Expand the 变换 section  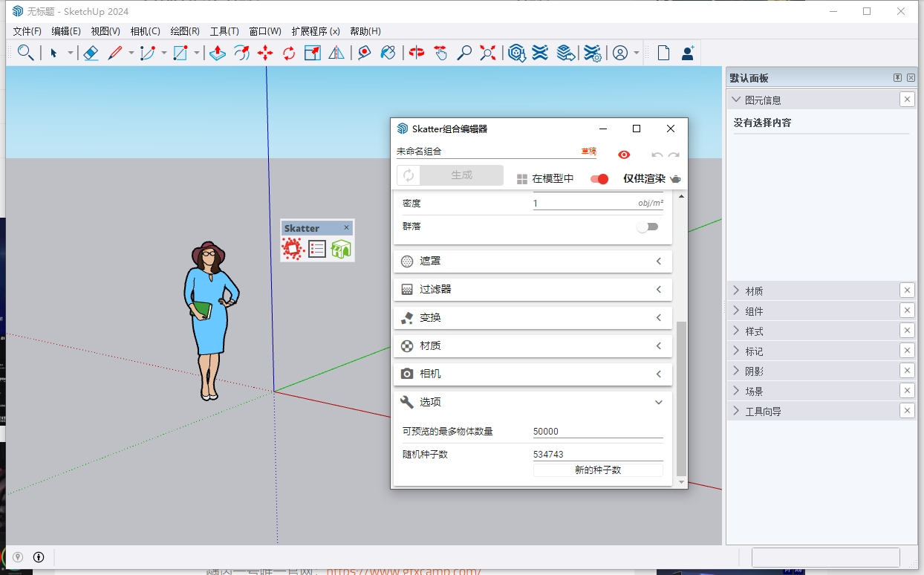(533, 317)
